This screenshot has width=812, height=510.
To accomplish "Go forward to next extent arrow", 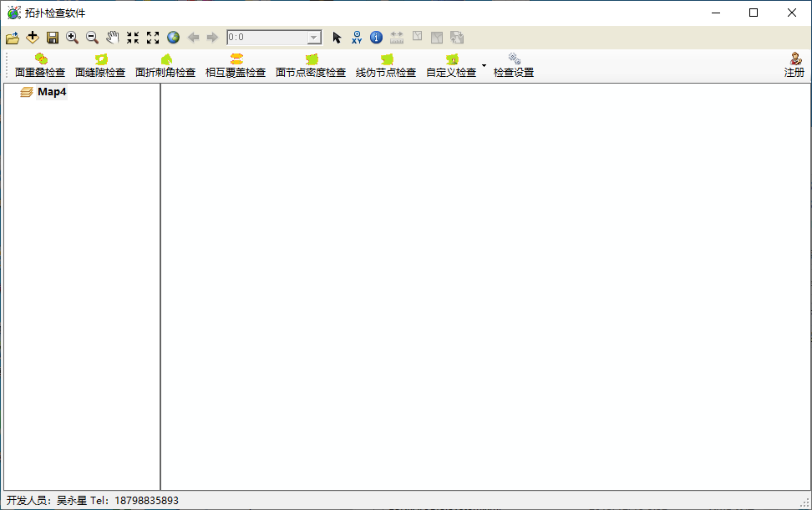I will coord(212,38).
